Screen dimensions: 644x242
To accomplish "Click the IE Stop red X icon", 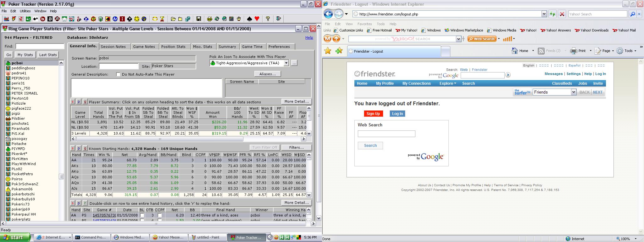I will (562, 14).
